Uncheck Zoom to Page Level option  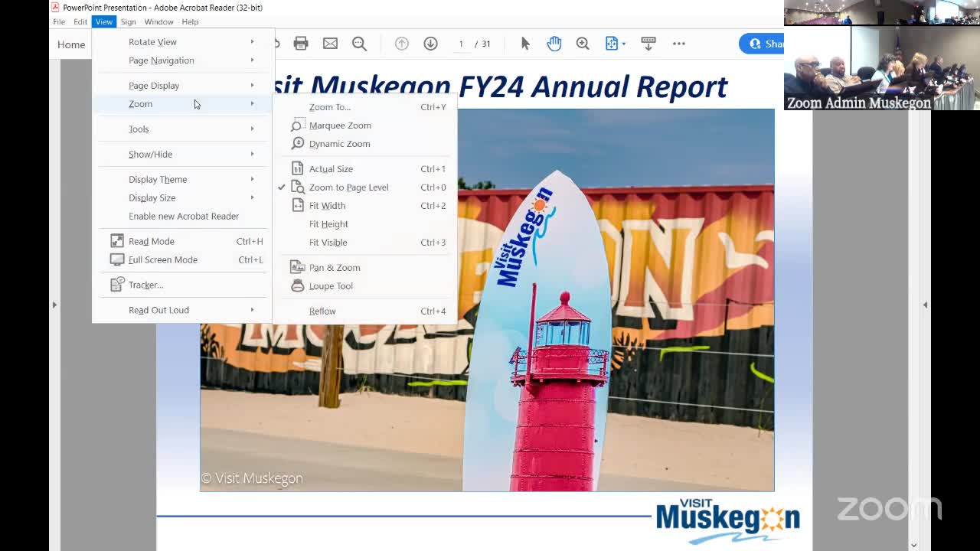tap(348, 187)
